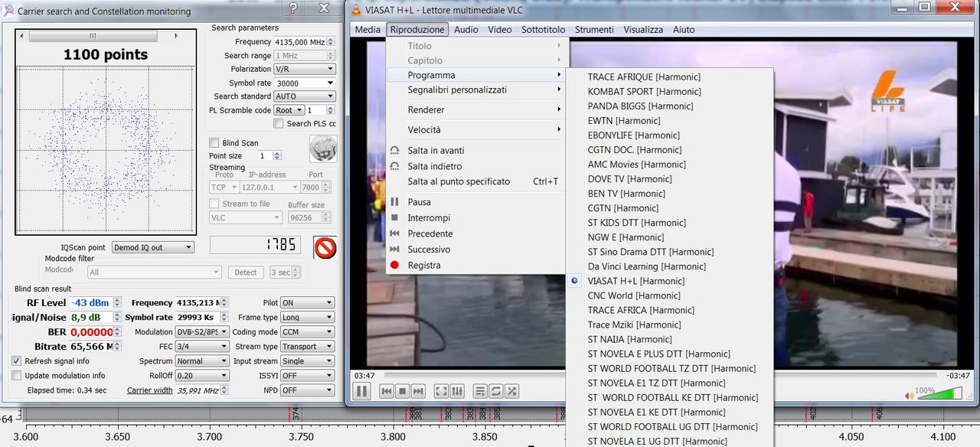Open VLC Sottotitolo menu

point(544,29)
